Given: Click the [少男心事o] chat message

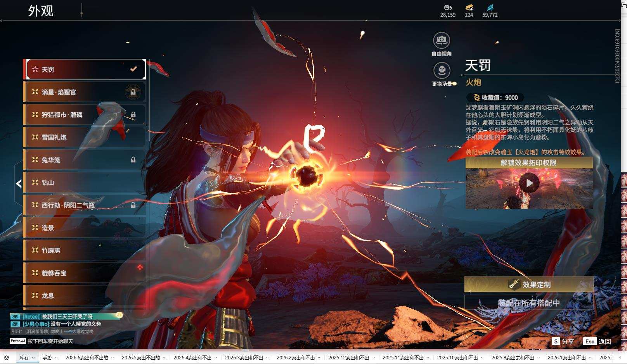Looking at the screenshot, I should (x=62, y=324).
